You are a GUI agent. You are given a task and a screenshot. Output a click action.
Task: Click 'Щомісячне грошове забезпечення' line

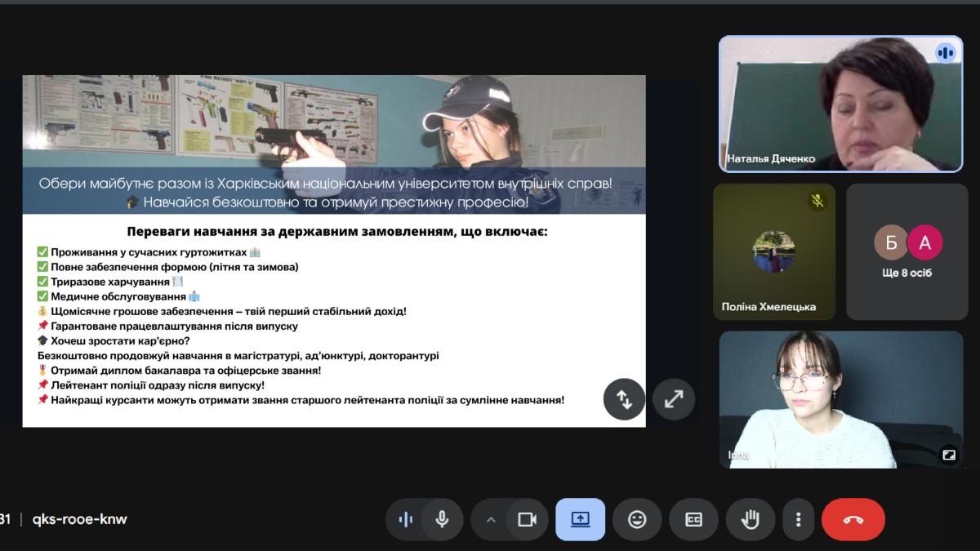click(222, 311)
